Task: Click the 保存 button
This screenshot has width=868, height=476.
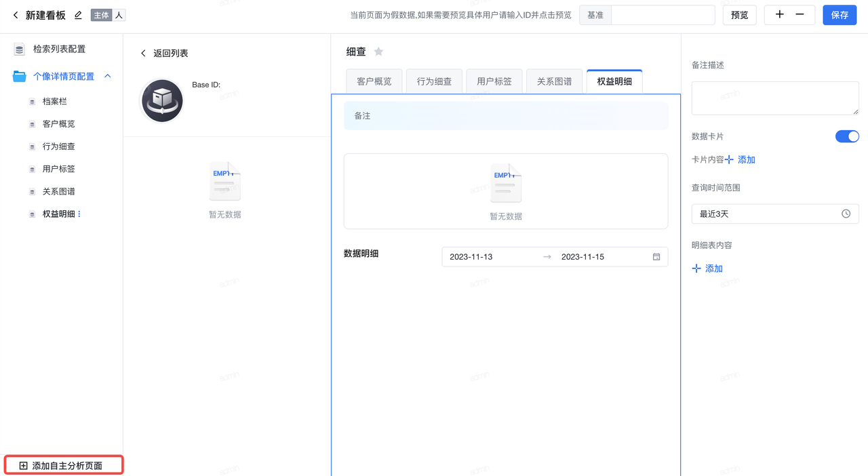Action: pos(840,15)
